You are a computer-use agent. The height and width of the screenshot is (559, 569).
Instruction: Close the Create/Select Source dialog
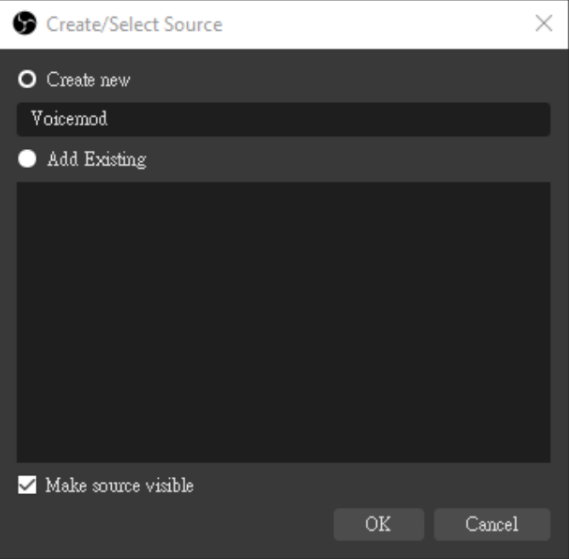coord(544,24)
